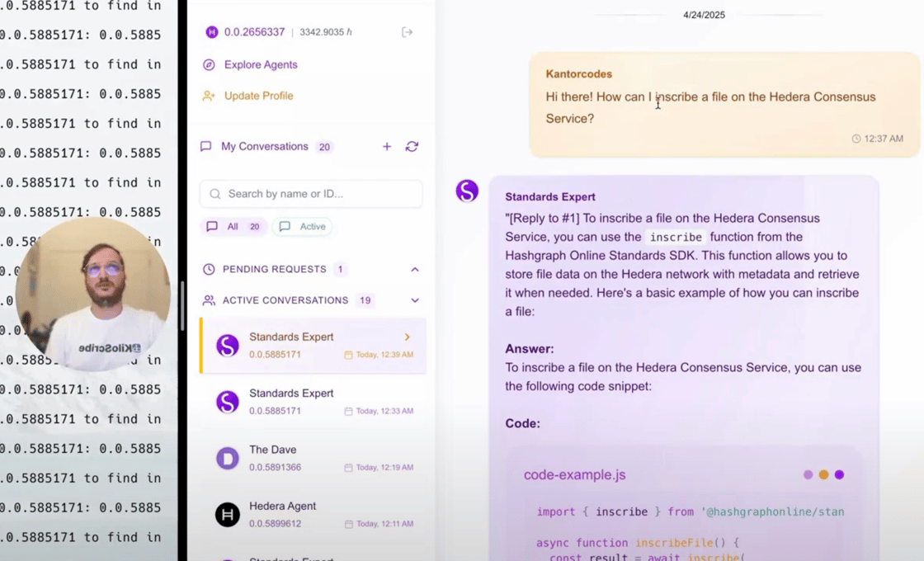Click the Hedera logo beside account 0.0.2656337
Image resolution: width=924 pixels, height=561 pixels.
coord(211,32)
